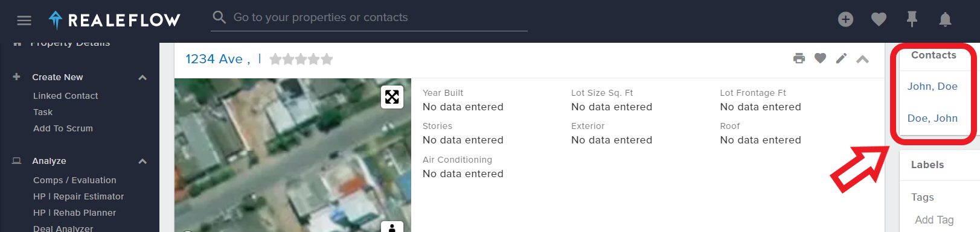Favorite this property with the heart icon
Screen dimensions: 980x232
click(x=820, y=58)
